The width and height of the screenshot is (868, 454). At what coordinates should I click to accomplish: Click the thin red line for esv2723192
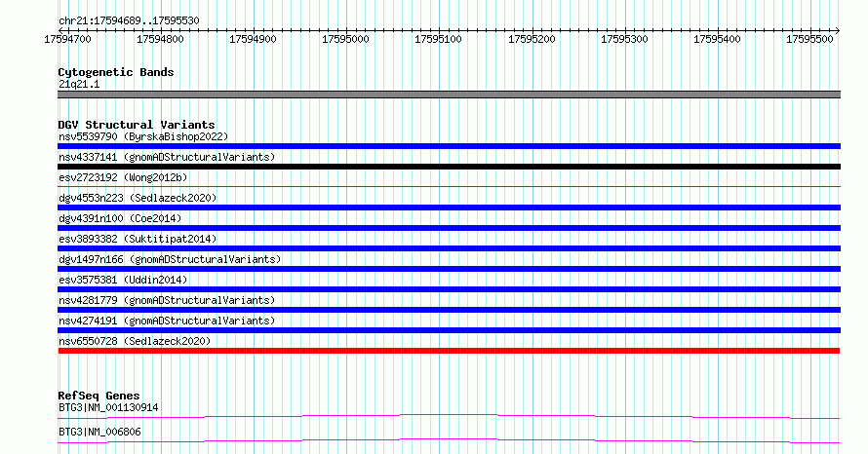(449, 187)
